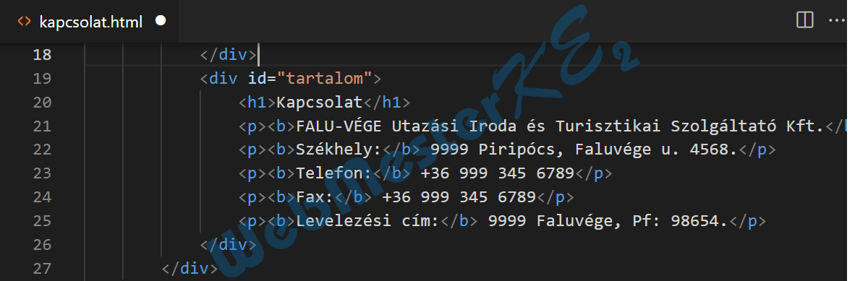Viewport: 868px width, 281px height.
Task: Click the unsaved dot on kapcsolat.html tab
Action: coord(161,21)
